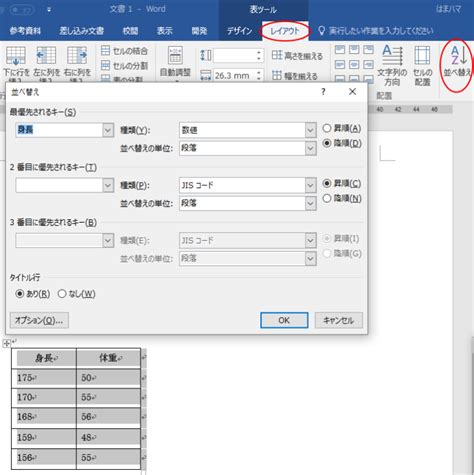The image size is (474, 475).
Task: Click table header cell 体重
Action: pyautogui.click(x=109, y=358)
